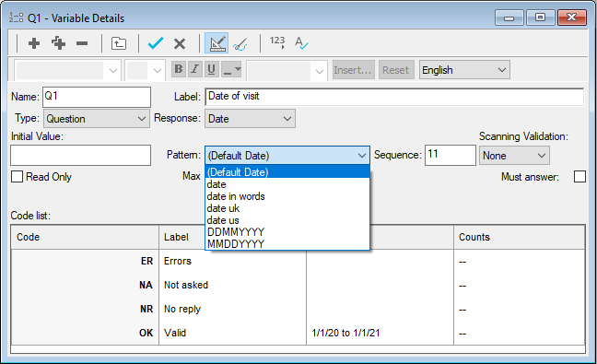Click the Reset button
The image size is (597, 364).
tap(396, 70)
